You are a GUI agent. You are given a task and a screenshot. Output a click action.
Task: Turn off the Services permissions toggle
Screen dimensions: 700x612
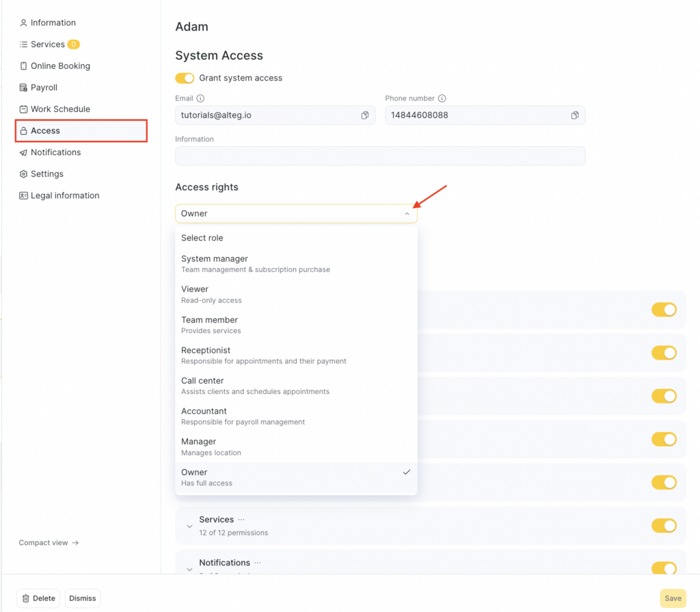pyautogui.click(x=663, y=525)
